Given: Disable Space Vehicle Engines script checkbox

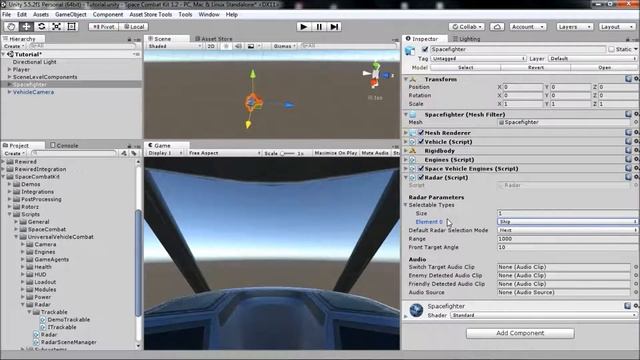Looking at the screenshot, I should pos(421,169).
